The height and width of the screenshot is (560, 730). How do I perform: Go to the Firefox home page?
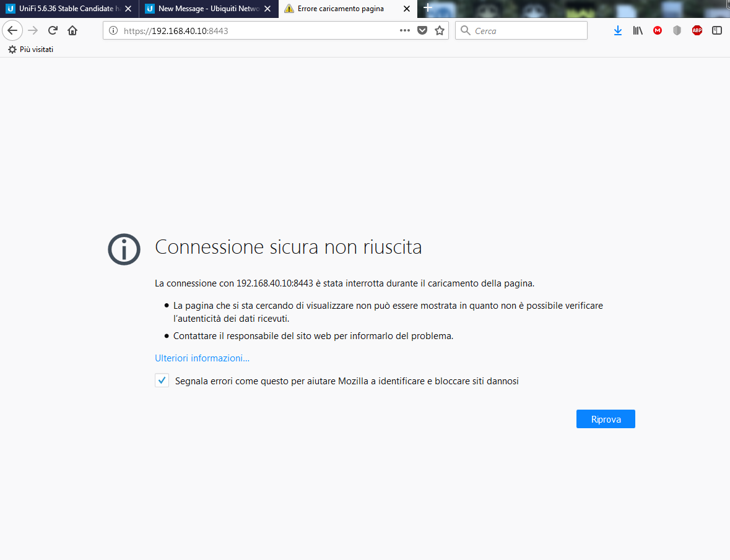click(72, 30)
